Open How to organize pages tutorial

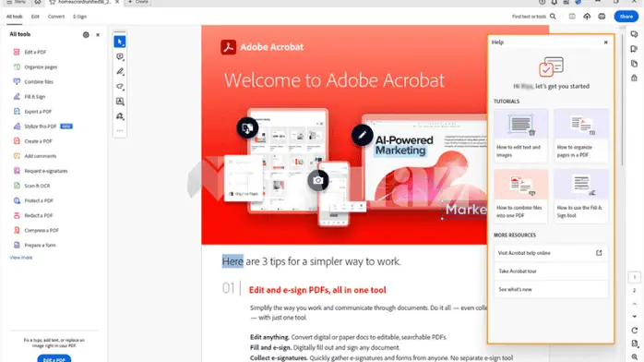(580, 136)
